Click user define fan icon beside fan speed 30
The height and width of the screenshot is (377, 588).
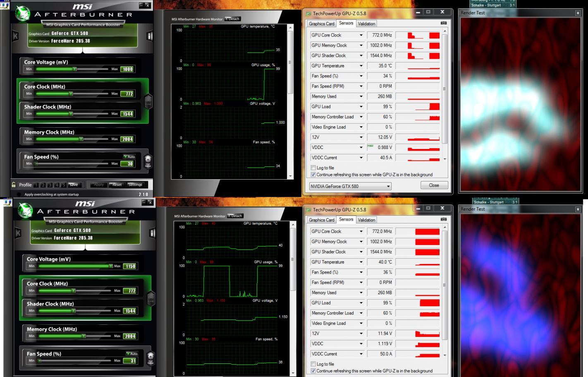[x=148, y=161]
